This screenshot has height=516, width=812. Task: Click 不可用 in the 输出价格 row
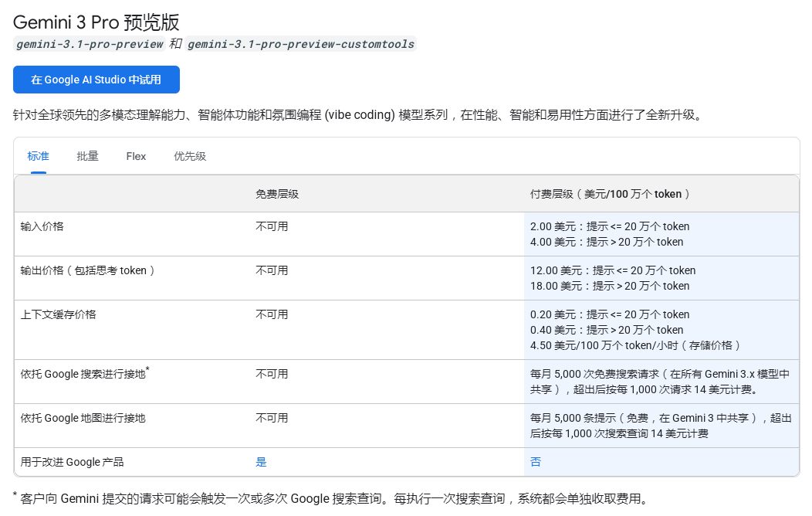(x=272, y=270)
